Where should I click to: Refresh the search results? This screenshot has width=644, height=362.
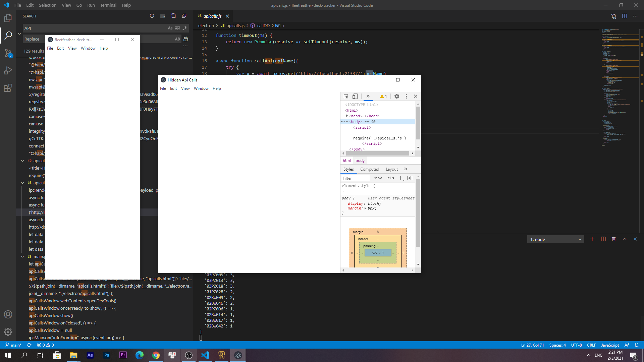pyautogui.click(x=152, y=16)
